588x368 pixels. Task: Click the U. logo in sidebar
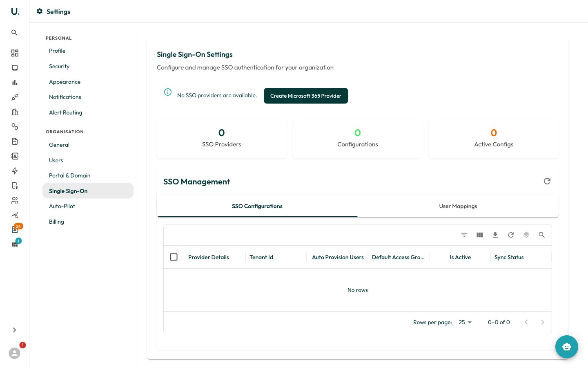[15, 11]
